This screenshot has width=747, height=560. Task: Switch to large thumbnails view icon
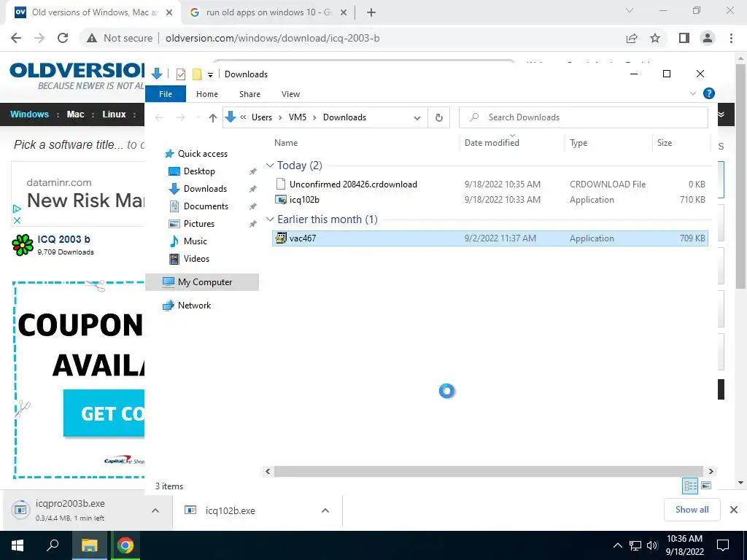(x=706, y=485)
